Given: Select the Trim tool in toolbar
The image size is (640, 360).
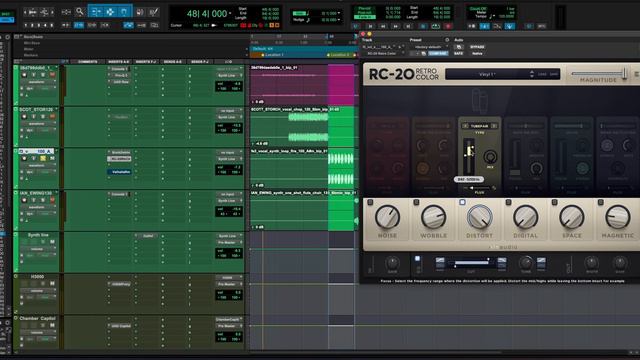Looking at the screenshot, I should (96, 12).
